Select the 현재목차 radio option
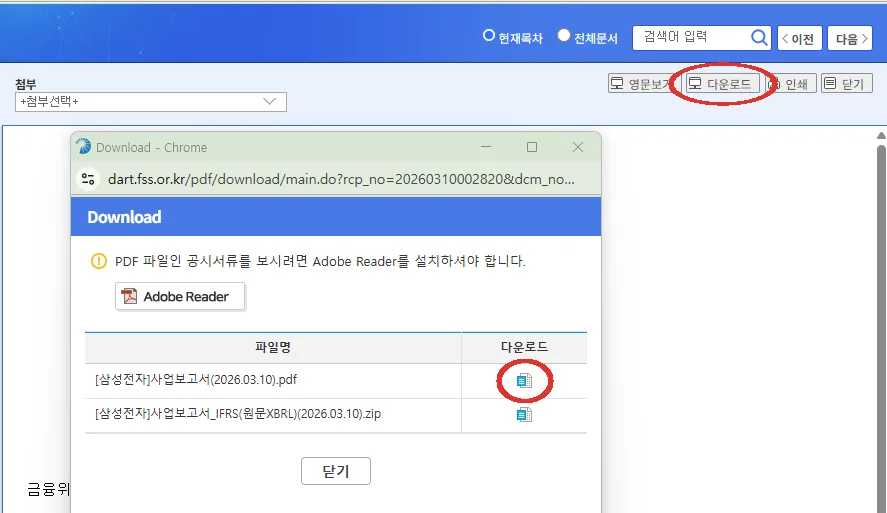The height and width of the screenshot is (513, 887). (489, 36)
